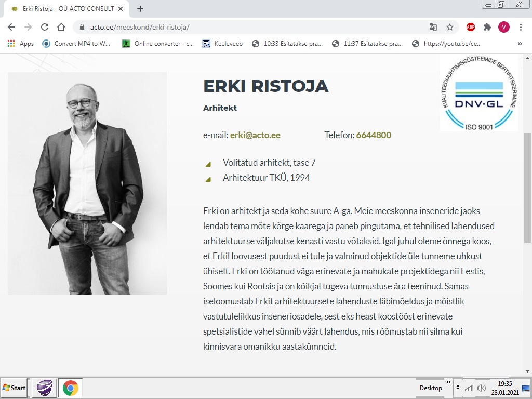The width and height of the screenshot is (532, 399).
Task: Expand the hidden bookmarks overflow chevron
Action: click(520, 44)
